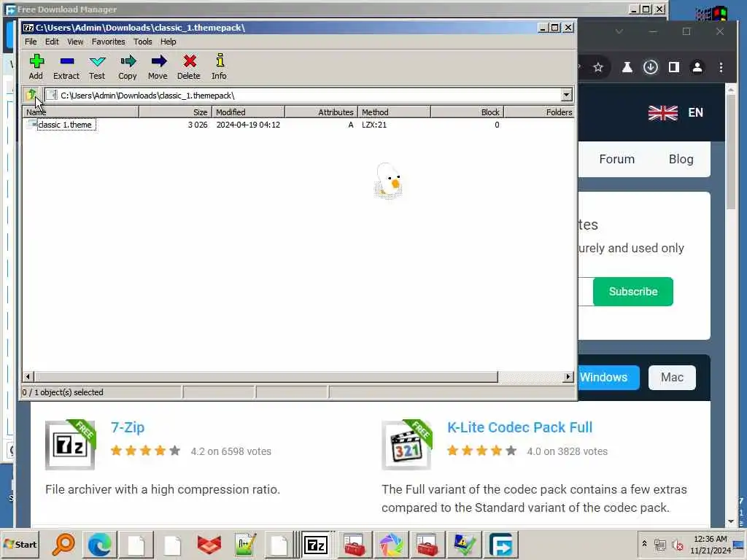
Task: Sort by the Folders column header
Action: point(539,112)
